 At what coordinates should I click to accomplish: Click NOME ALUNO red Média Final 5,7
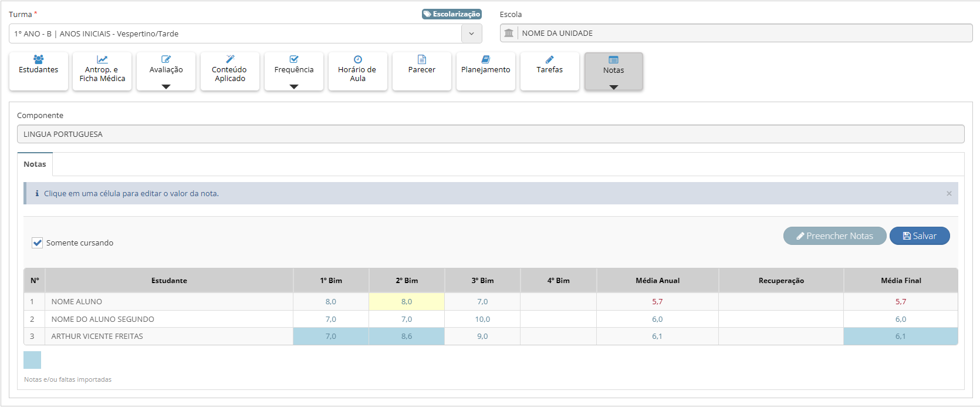point(901,302)
